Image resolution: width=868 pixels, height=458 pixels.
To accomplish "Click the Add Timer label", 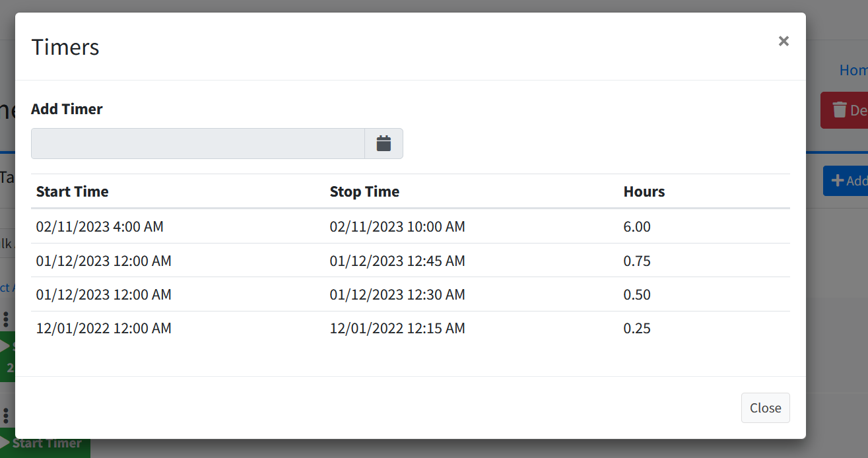I will [x=67, y=109].
